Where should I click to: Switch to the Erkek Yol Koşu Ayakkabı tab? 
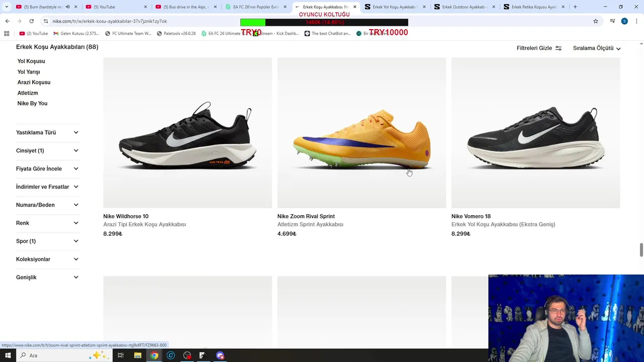(394, 7)
